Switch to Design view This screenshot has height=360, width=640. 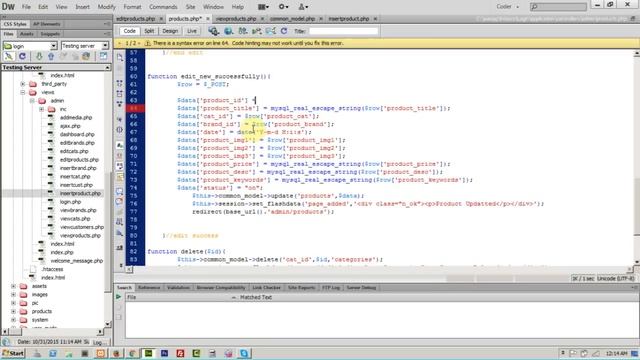point(170,31)
